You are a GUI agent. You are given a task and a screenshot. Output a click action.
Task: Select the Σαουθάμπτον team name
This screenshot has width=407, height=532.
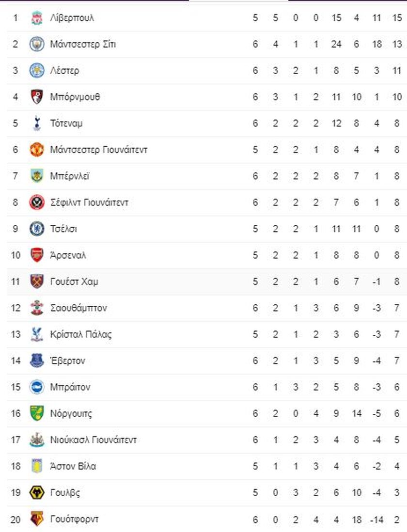[x=78, y=308]
